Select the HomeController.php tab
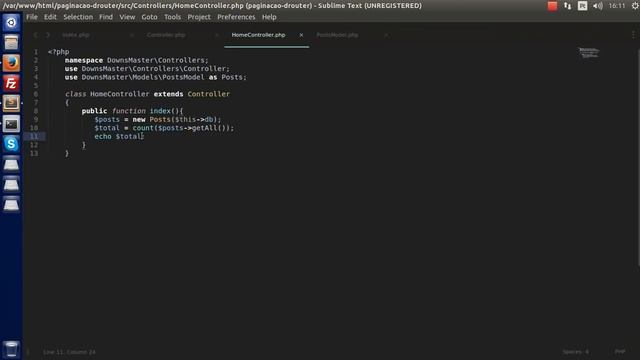This screenshot has height=360, width=640. pyautogui.click(x=258, y=35)
